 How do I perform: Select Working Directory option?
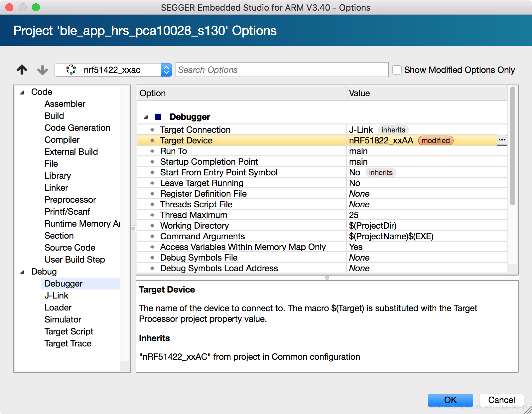(322, 226)
